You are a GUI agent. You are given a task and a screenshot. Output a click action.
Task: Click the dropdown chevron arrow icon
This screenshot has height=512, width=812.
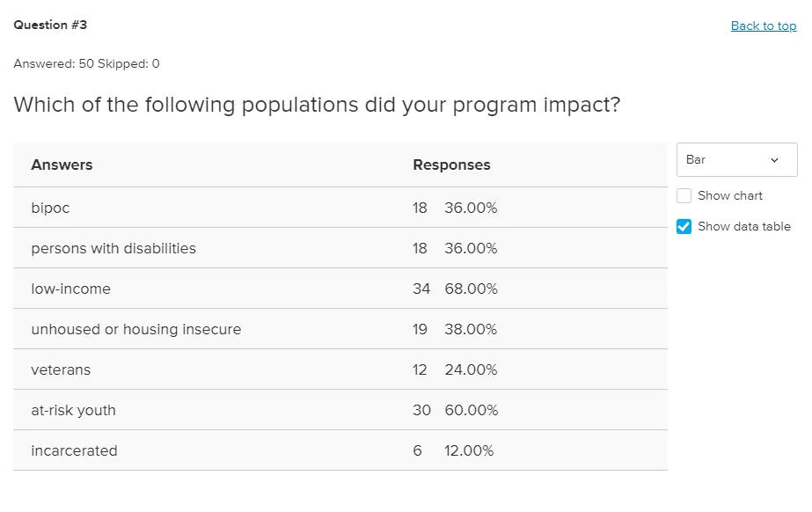(774, 160)
